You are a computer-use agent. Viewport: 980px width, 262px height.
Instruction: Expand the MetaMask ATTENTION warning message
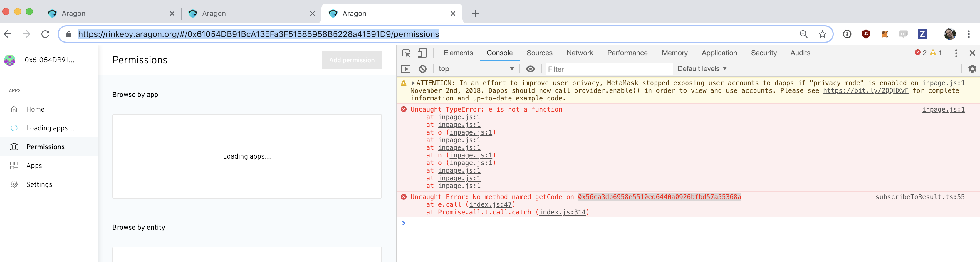click(413, 83)
